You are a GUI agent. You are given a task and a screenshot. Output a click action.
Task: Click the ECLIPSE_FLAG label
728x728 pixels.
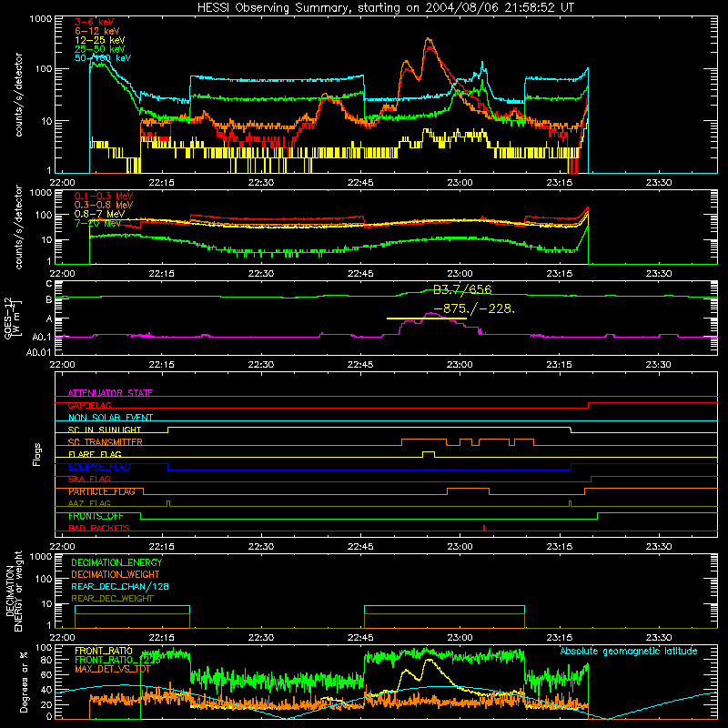click(x=99, y=467)
